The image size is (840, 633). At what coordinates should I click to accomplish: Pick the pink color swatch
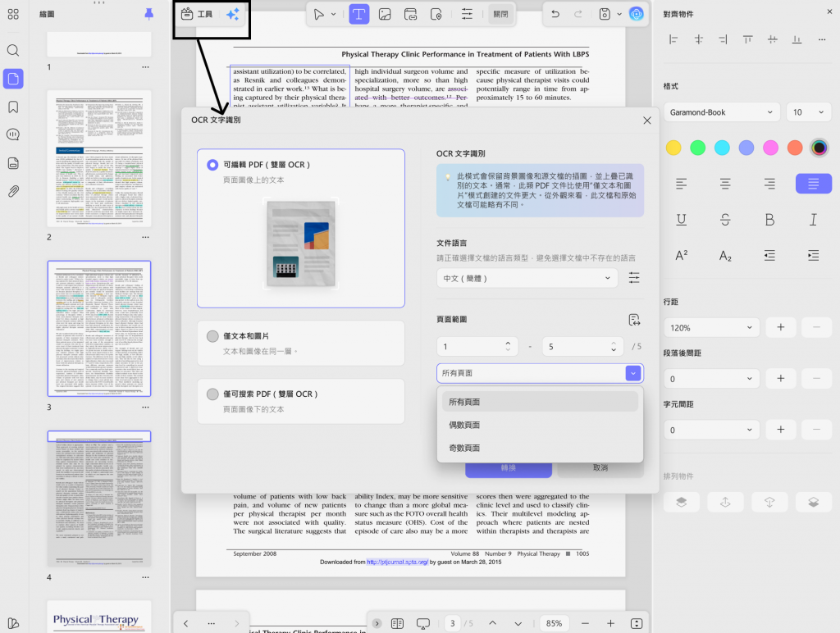(x=770, y=148)
